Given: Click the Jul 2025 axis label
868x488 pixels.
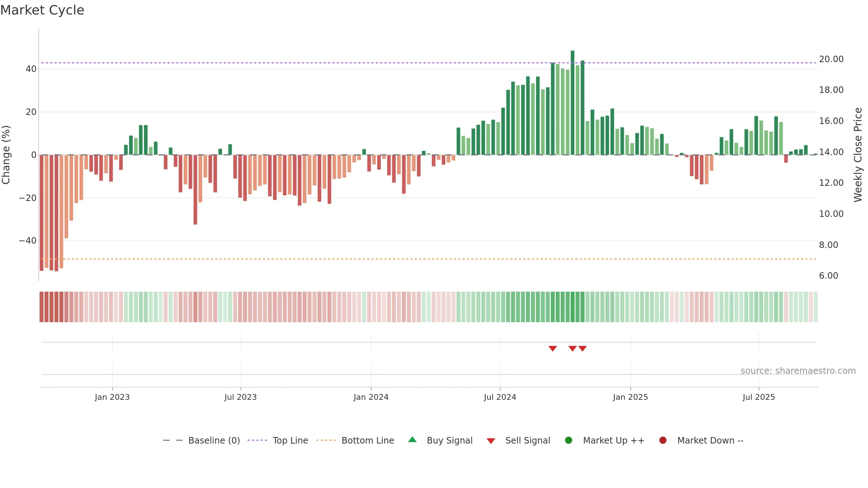Looking at the screenshot, I should click(x=759, y=397).
